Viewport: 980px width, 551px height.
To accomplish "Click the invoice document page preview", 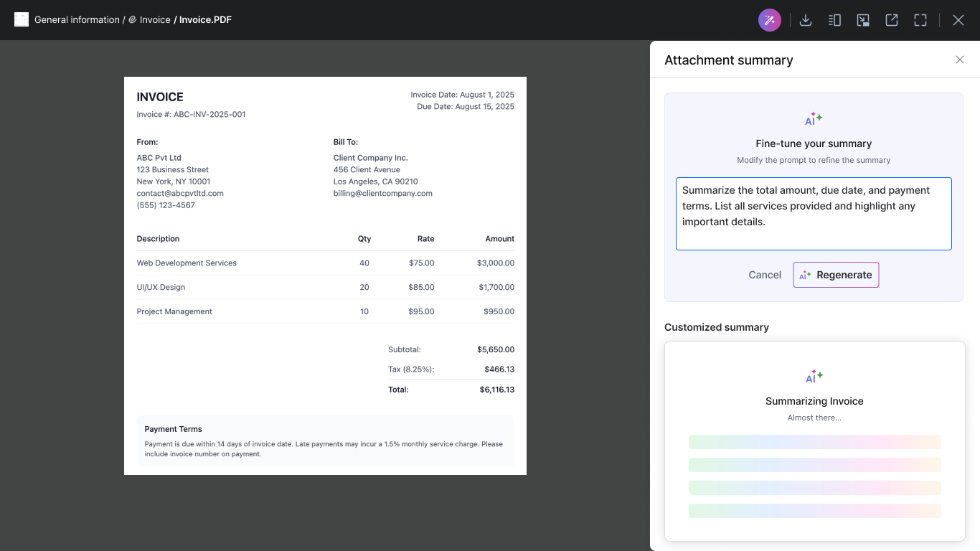I will click(x=325, y=275).
